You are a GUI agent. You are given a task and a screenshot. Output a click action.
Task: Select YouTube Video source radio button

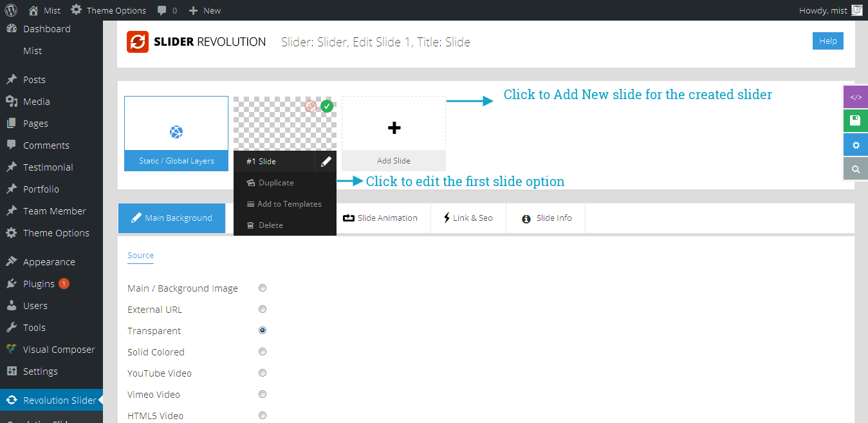(x=263, y=373)
